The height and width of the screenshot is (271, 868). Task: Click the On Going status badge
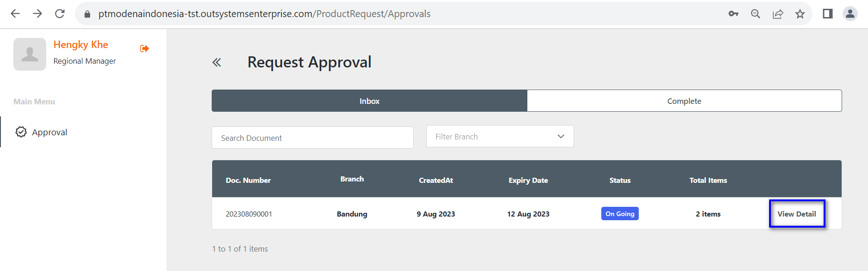(x=620, y=214)
